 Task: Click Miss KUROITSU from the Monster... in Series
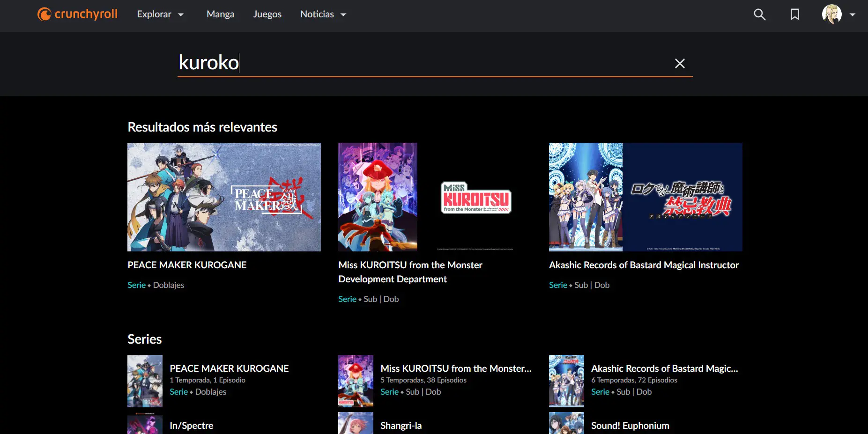pyautogui.click(x=456, y=368)
